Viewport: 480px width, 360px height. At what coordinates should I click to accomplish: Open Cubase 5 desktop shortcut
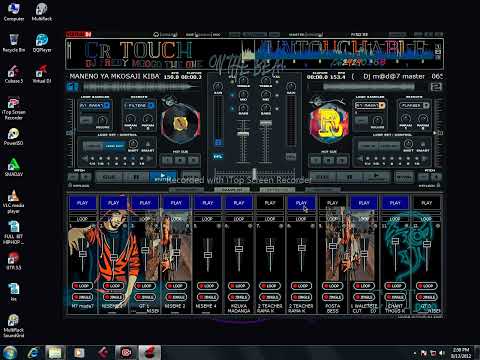tap(13, 74)
